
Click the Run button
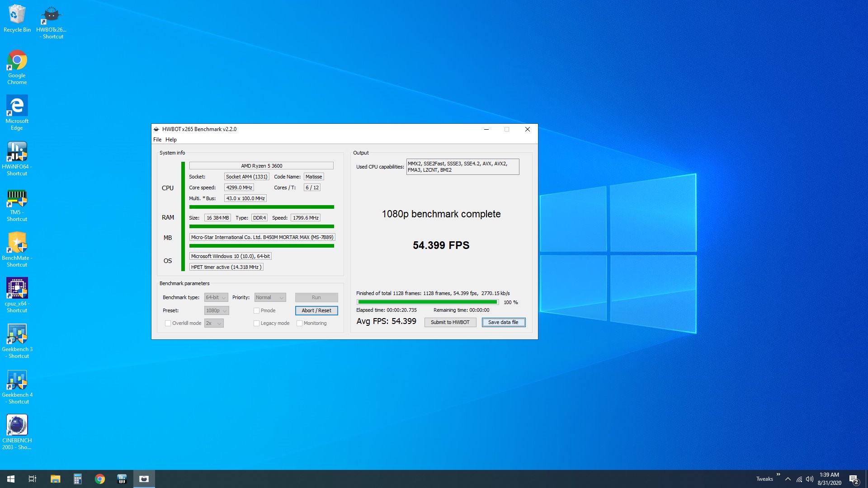[x=316, y=297]
